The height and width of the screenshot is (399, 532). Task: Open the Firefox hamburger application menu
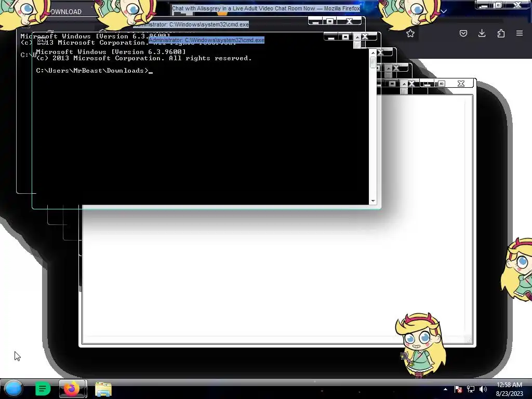520,33
